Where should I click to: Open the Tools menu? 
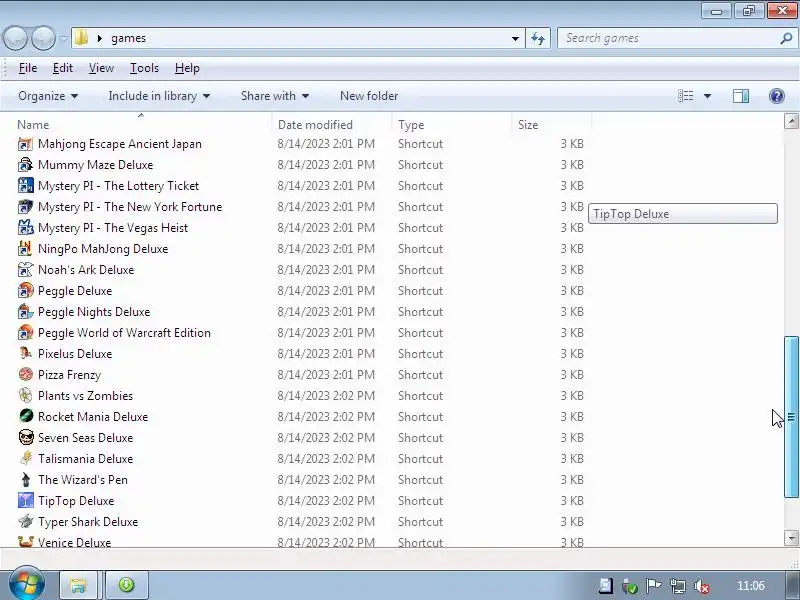tap(144, 68)
